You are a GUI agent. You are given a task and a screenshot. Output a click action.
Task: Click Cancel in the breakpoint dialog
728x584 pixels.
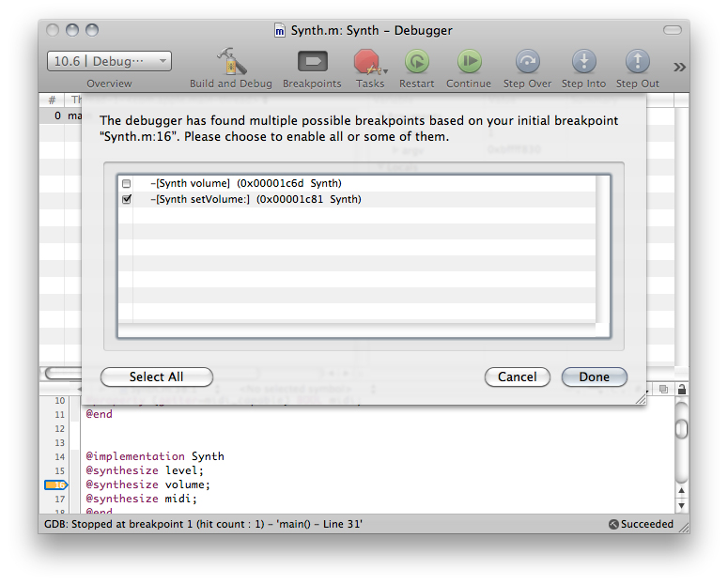point(517,377)
